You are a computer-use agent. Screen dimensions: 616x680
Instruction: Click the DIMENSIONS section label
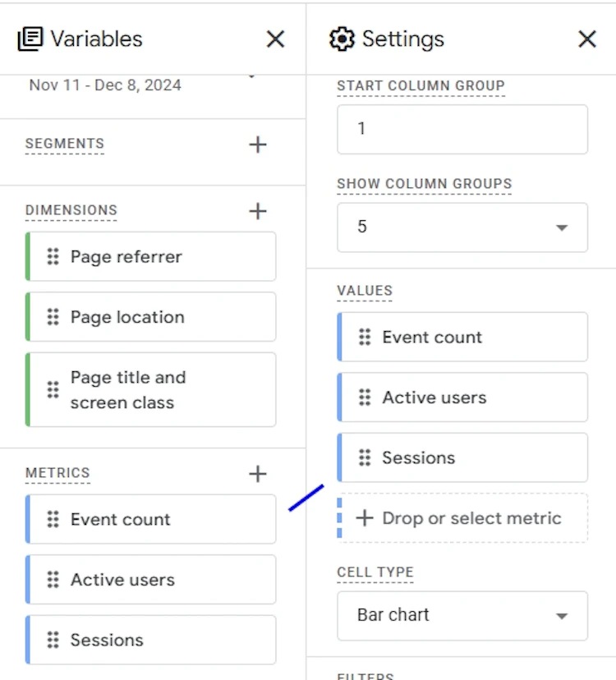71,210
